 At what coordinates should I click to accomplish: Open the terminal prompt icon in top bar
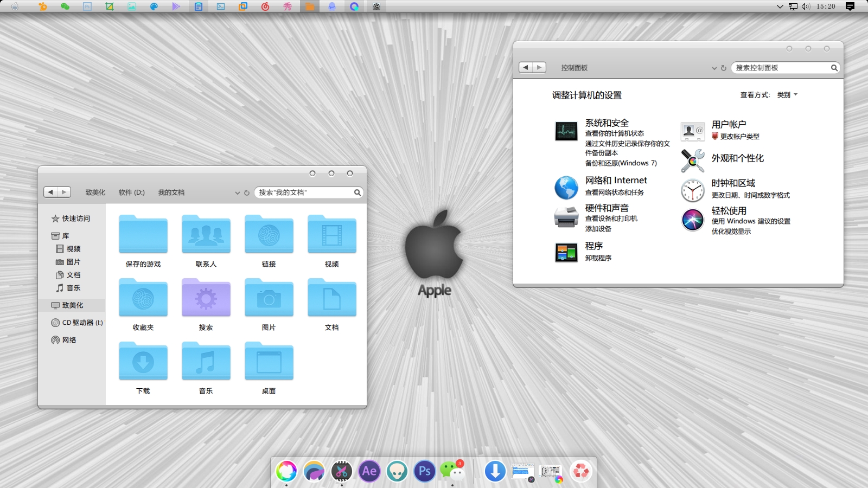click(x=221, y=7)
